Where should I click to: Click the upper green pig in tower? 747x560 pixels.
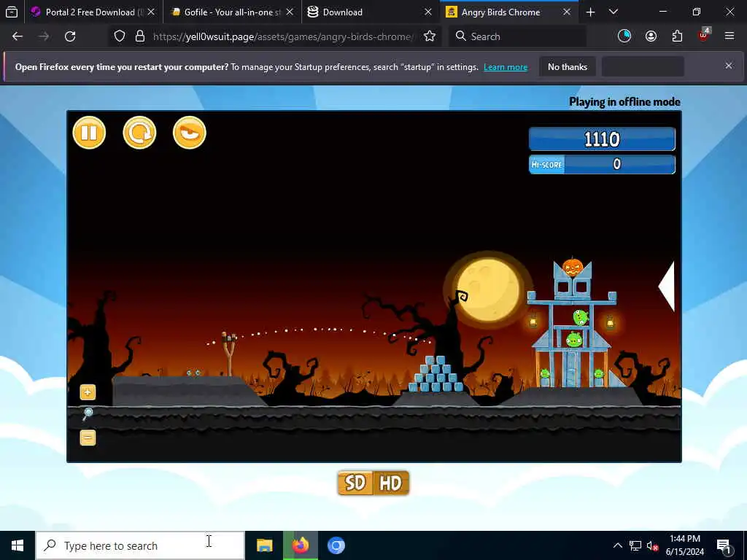click(x=580, y=317)
